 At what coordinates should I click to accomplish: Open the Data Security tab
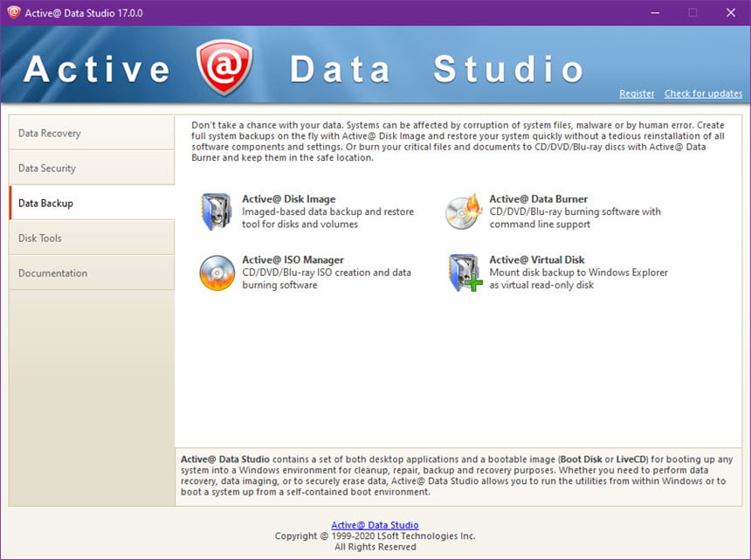(92, 168)
